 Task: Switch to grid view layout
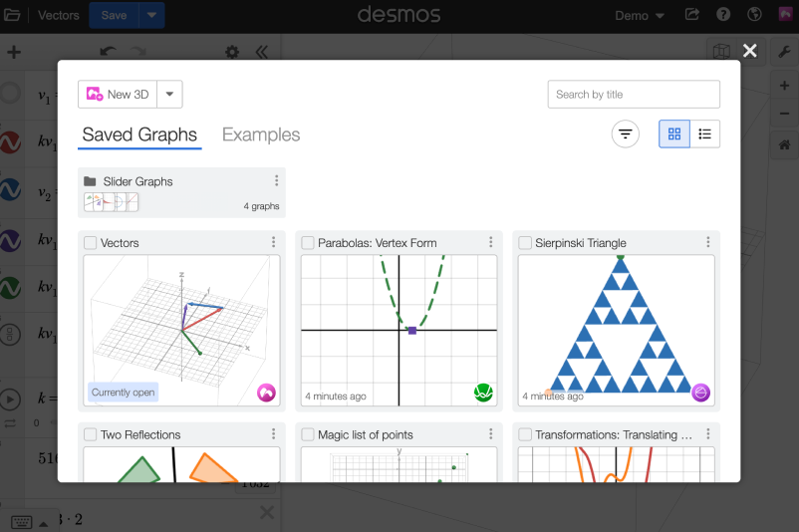click(x=674, y=133)
